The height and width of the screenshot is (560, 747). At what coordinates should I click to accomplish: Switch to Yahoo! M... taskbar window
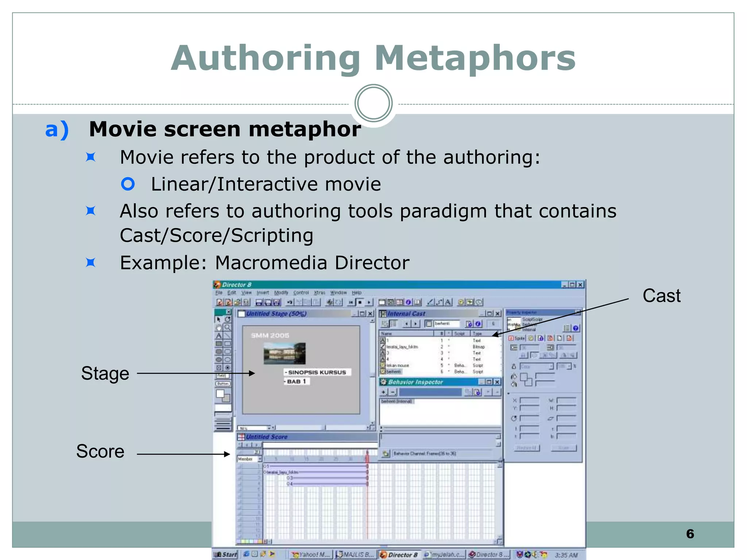pos(310,555)
